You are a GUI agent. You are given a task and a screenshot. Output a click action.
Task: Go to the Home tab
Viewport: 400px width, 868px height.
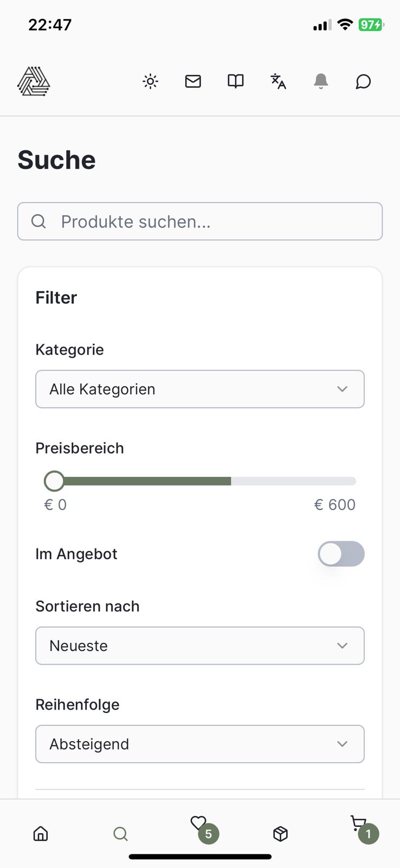click(41, 834)
